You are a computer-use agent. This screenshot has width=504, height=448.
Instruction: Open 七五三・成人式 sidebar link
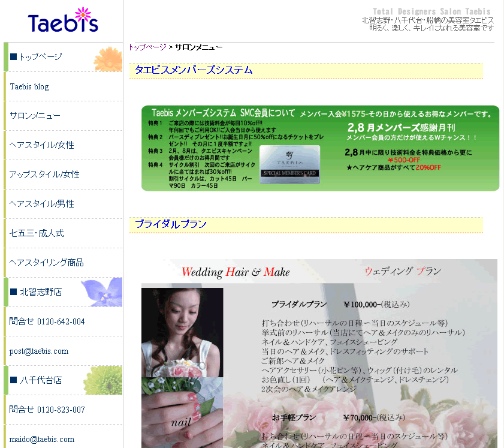pyautogui.click(x=37, y=233)
